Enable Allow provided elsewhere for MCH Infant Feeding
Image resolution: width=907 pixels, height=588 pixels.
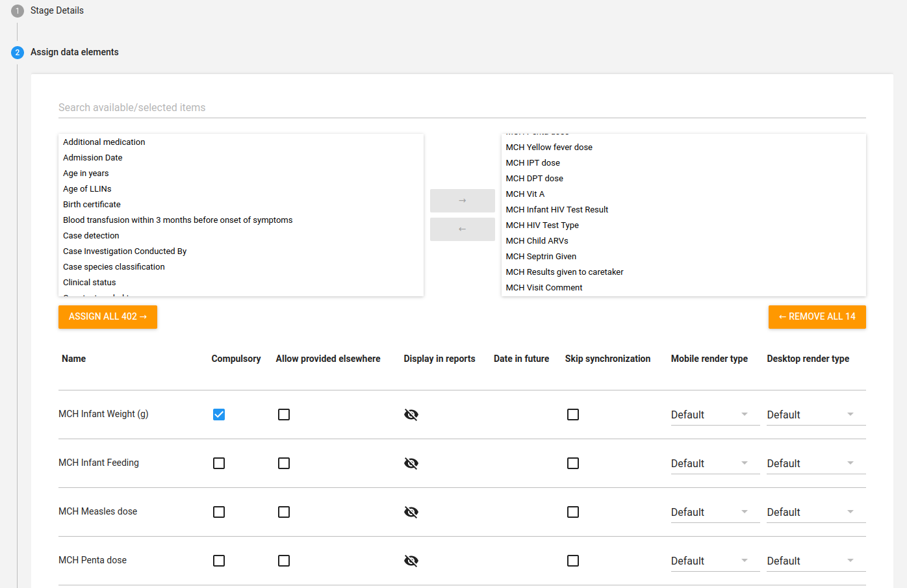tap(284, 463)
